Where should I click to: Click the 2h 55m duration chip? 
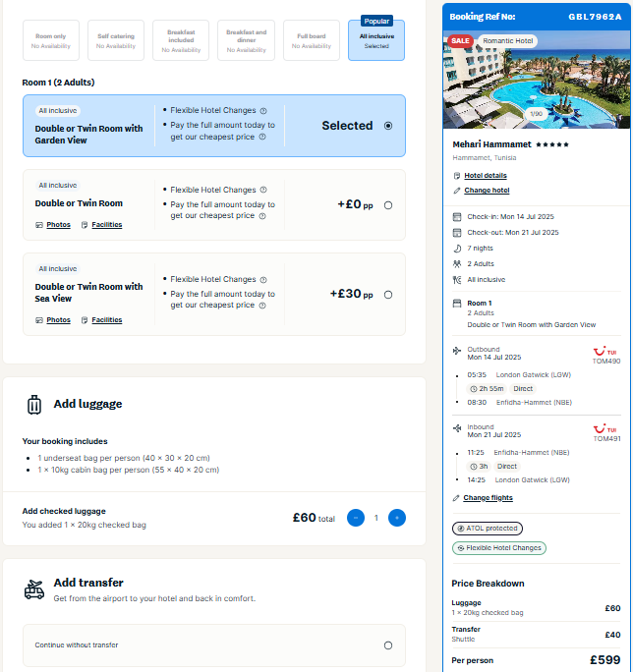click(x=487, y=389)
